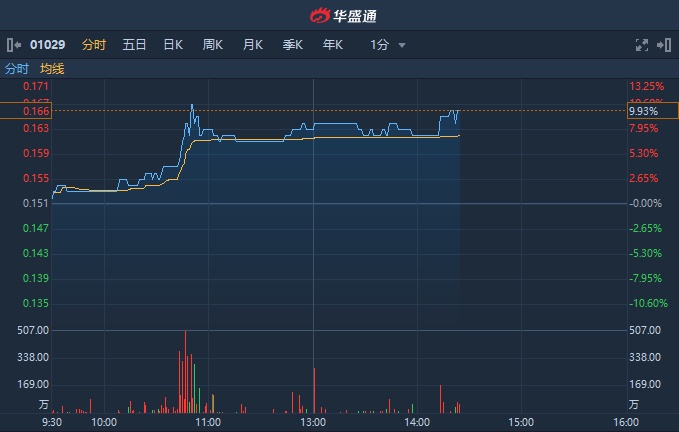The width and height of the screenshot is (679, 432).
Task: Toggle the orange 均线 average legend
Action: pos(52,69)
